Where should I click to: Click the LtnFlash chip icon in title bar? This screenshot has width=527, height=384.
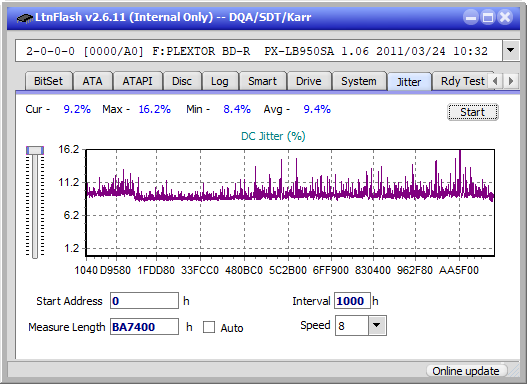pos(25,18)
